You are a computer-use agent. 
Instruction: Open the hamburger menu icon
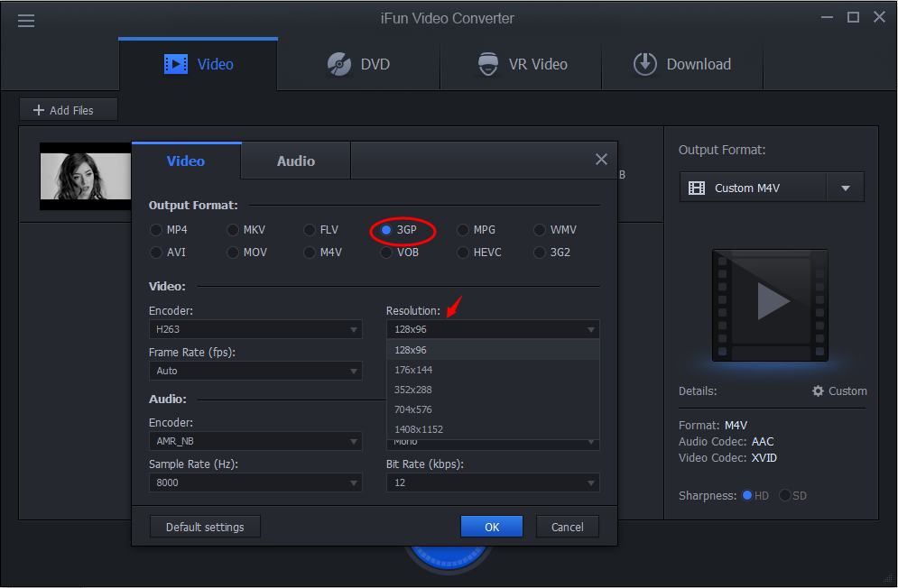tap(26, 21)
